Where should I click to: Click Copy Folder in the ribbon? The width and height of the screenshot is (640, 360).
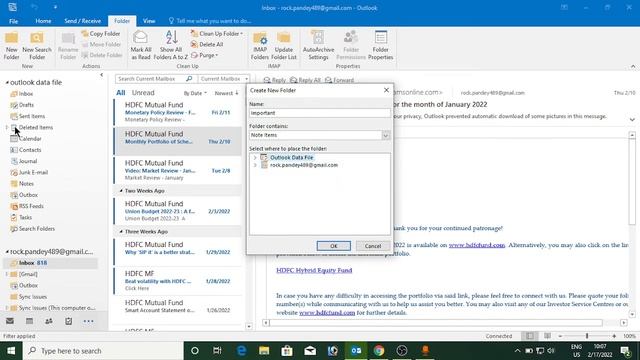(101, 33)
